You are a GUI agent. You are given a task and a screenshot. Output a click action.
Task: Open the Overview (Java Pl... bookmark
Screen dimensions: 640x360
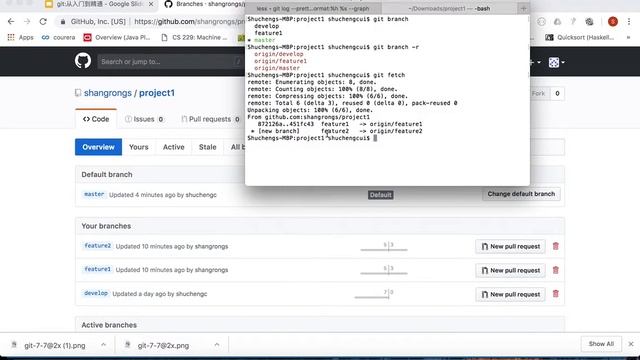point(117,38)
